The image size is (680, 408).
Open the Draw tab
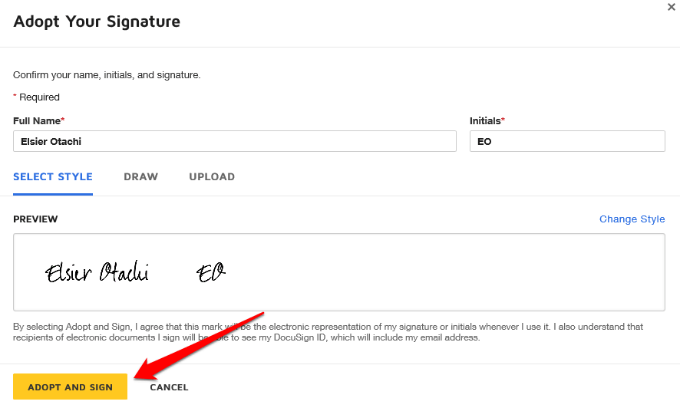141,177
